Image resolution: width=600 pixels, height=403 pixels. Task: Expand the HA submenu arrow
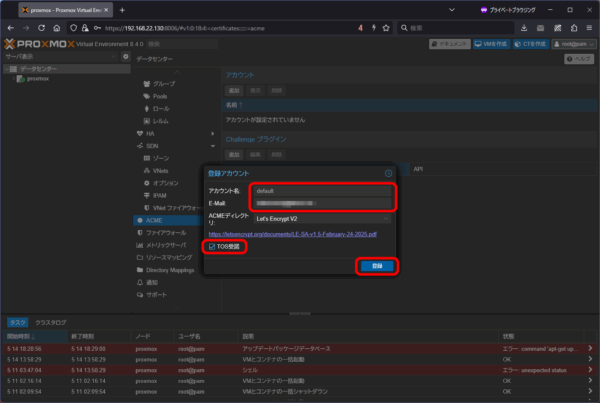click(213, 134)
